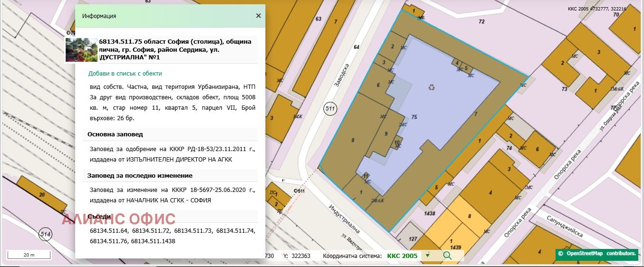
Task: Open the OpenStreetMap contributors attribution link
Action: [x=601, y=254]
